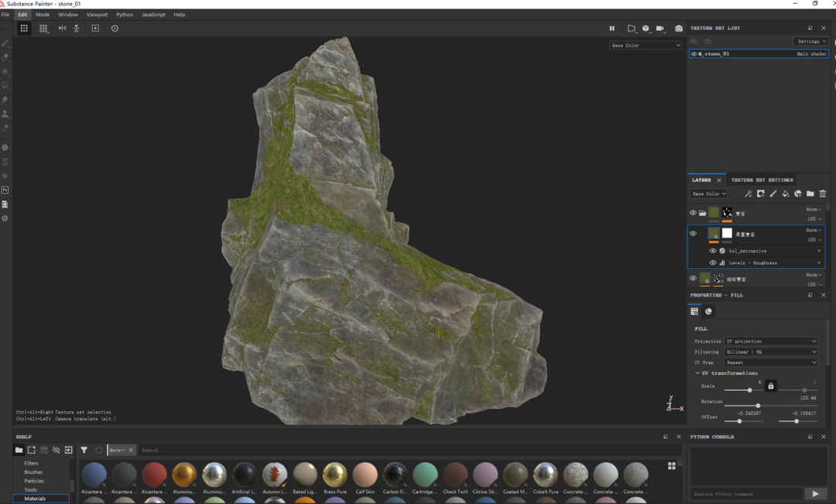The image size is (836, 504).
Task: Open the shelf filter funnel icon
Action: click(x=84, y=450)
